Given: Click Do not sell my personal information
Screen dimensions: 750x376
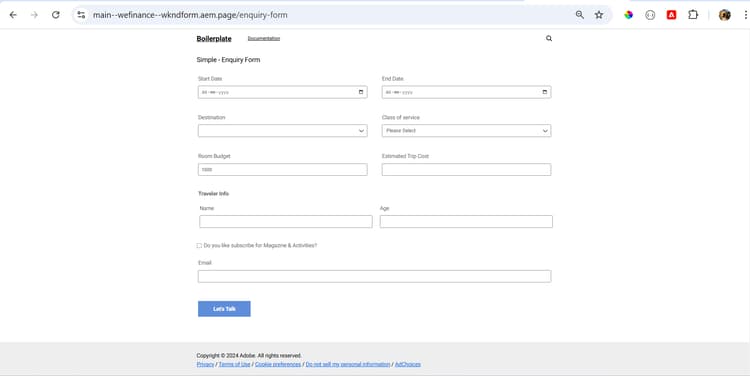Looking at the screenshot, I should pos(348,365).
